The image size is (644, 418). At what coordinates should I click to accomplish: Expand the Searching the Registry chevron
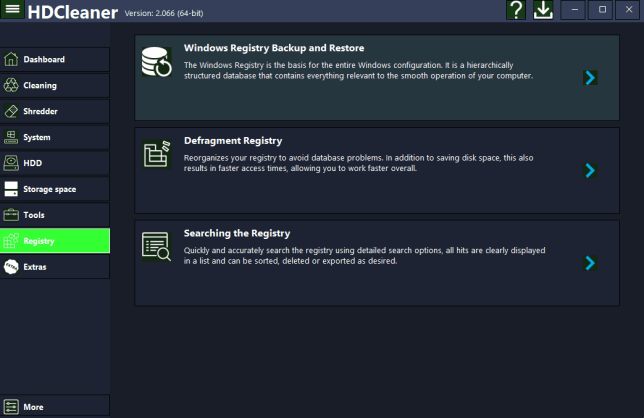tap(591, 263)
